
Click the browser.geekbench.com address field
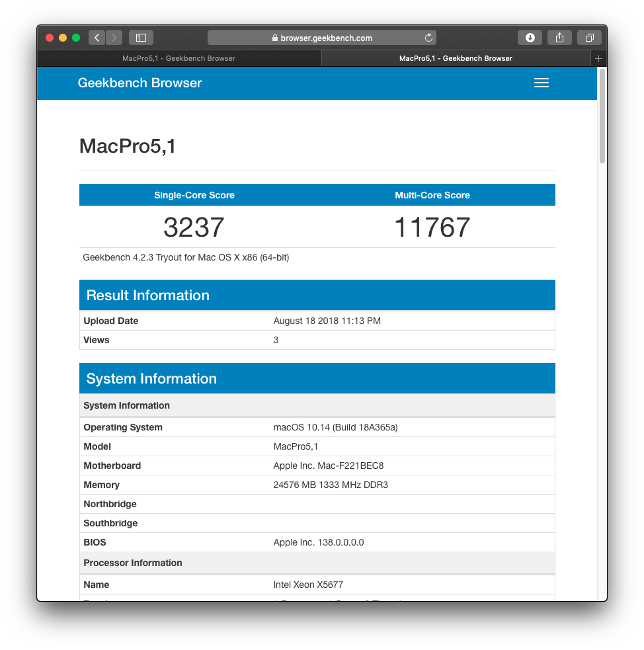[x=321, y=38]
